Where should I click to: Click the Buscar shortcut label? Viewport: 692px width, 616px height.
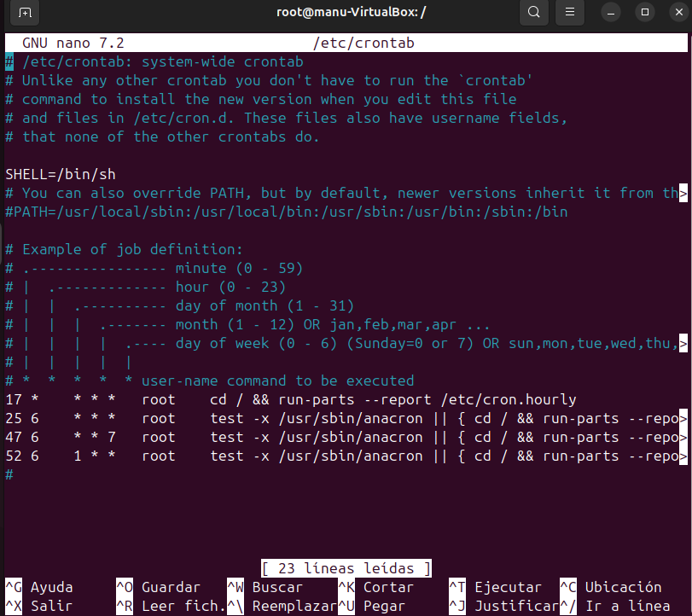coord(276,588)
